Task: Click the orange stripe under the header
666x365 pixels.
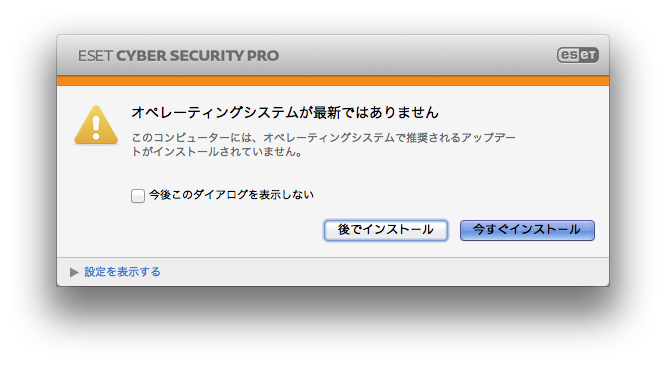Action: [333, 81]
